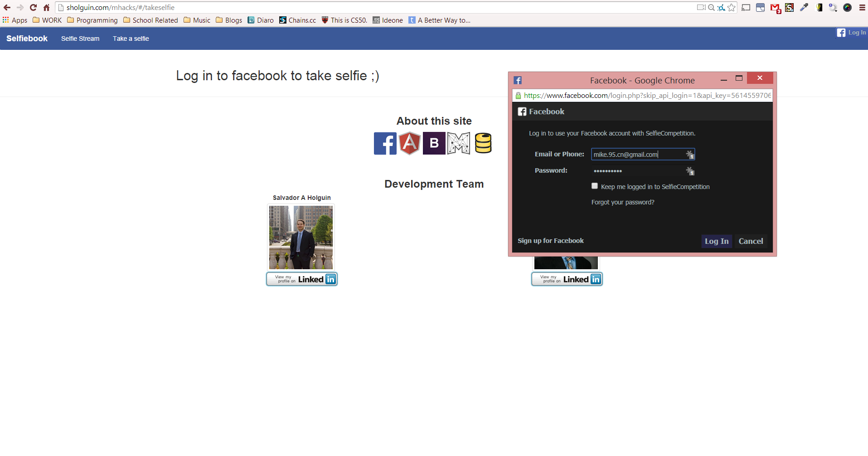This screenshot has width=868, height=456.
Task: Open the Chrome hamburger menu
Action: (x=862, y=7)
